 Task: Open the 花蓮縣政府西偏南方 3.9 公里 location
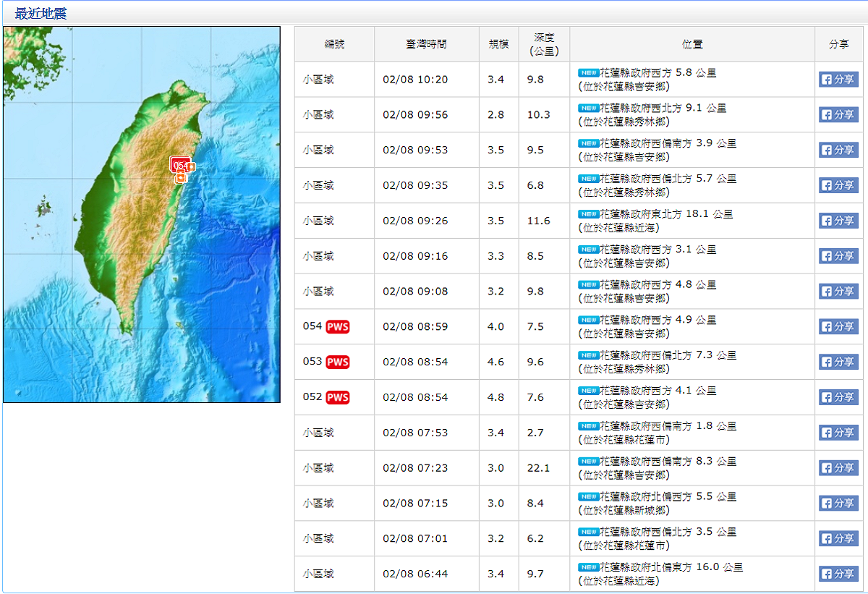[668, 143]
